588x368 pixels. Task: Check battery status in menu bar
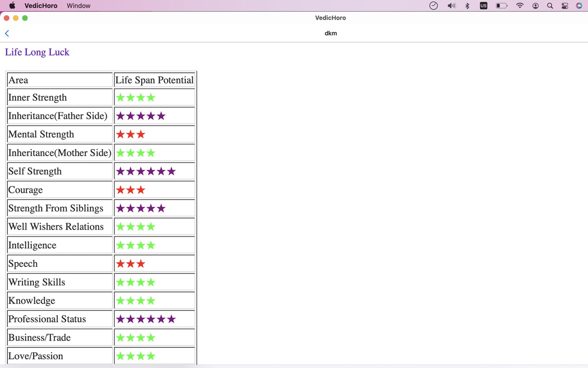(501, 6)
